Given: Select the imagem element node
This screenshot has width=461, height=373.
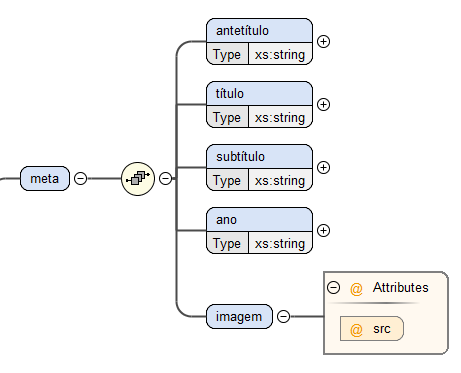Looking at the screenshot, I should coord(239,317).
